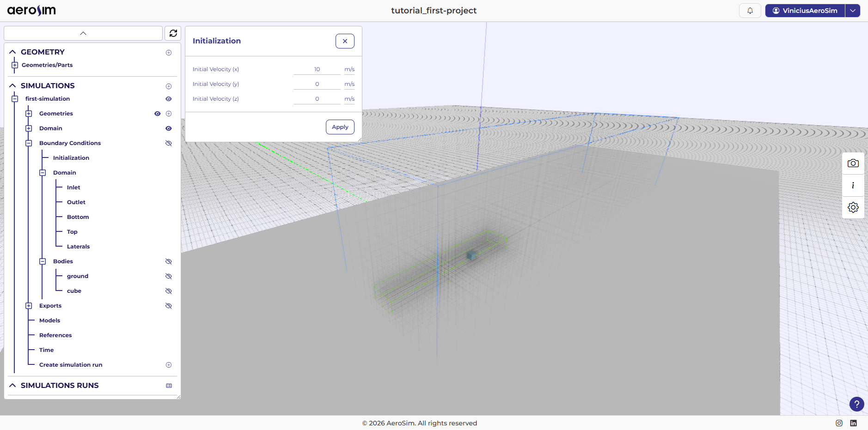This screenshot has height=430, width=868.
Task: Open the screenshot camera tool
Action: (853, 163)
